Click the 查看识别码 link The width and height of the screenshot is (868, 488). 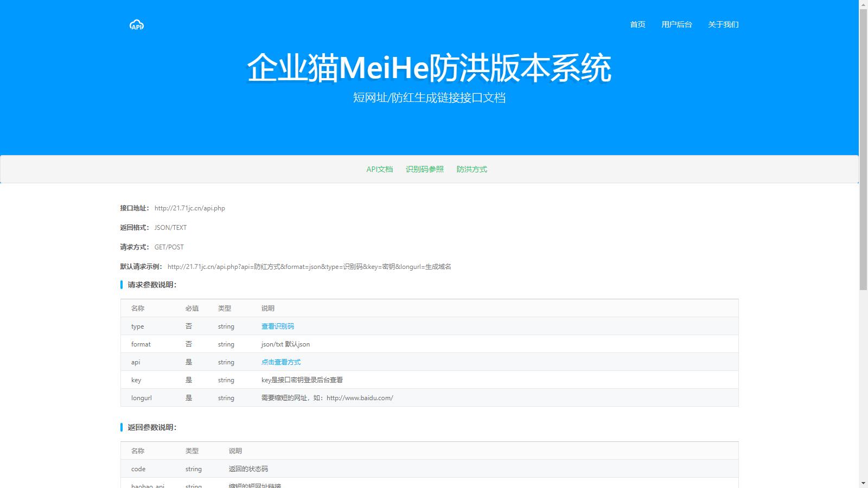tap(277, 326)
